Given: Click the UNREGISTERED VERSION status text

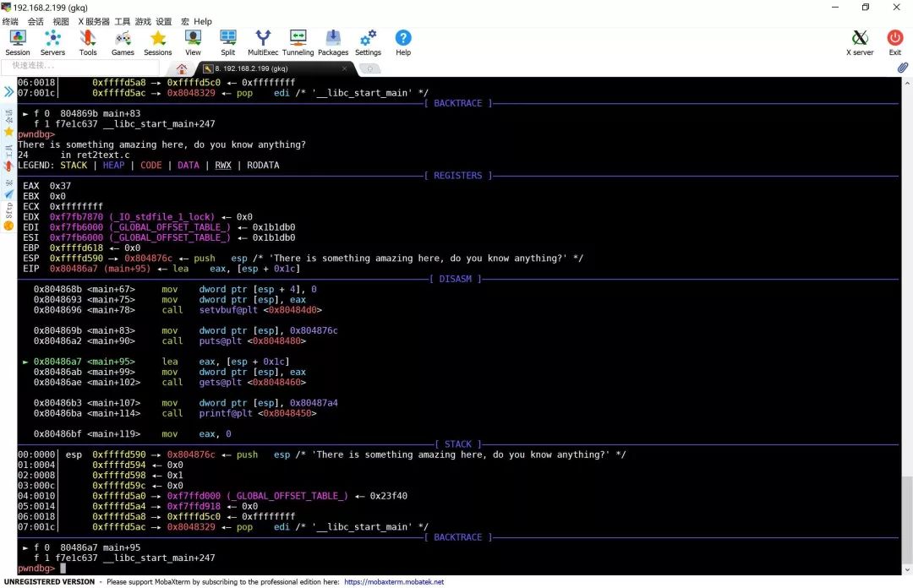Looking at the screenshot, I should (49, 581).
